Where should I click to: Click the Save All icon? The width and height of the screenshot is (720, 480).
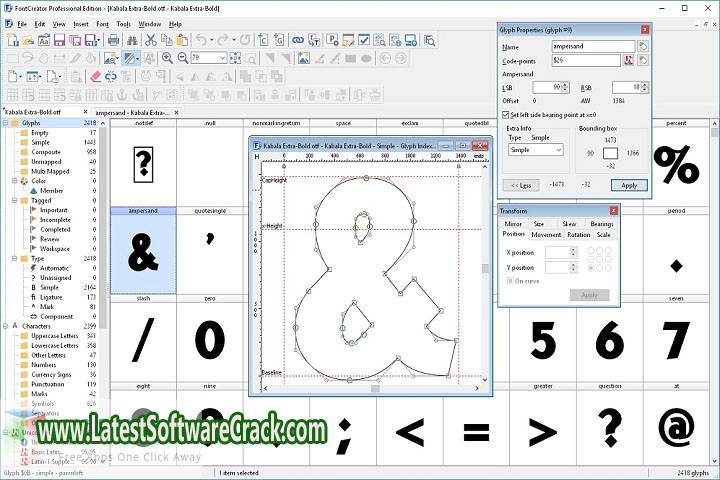(75, 40)
